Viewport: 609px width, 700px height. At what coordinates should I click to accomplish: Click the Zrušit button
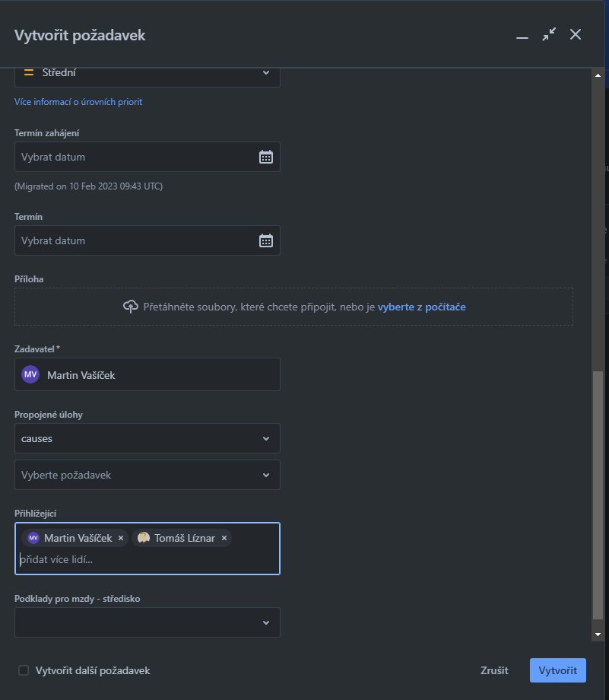[x=494, y=670]
